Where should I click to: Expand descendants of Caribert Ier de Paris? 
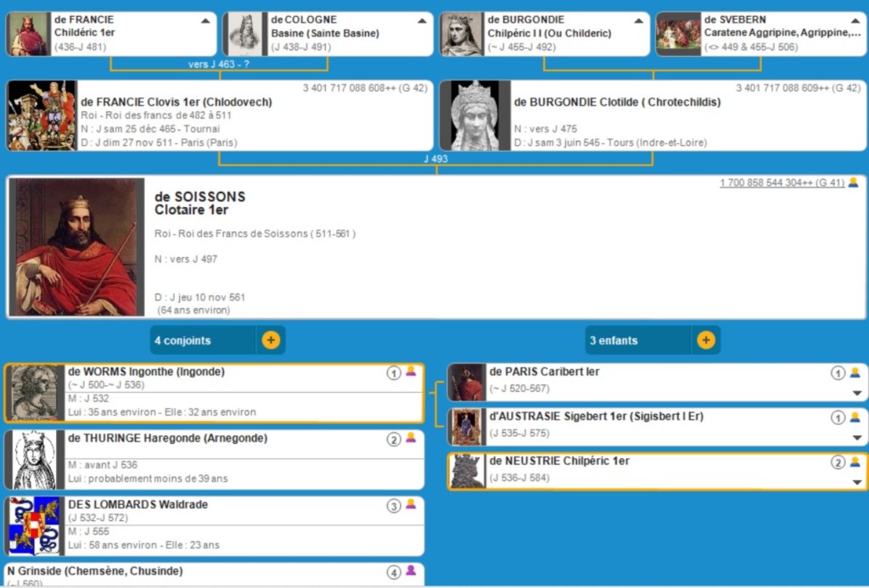click(856, 393)
